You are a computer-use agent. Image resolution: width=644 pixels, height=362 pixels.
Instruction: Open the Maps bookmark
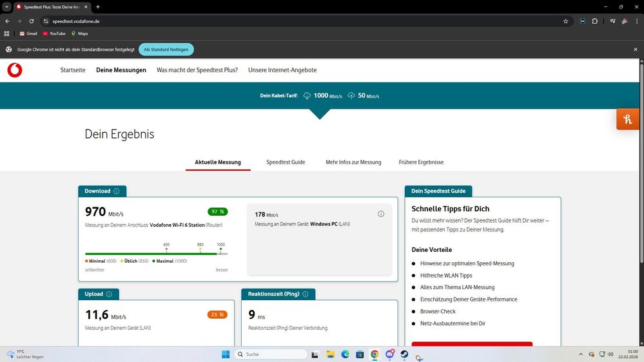(80, 33)
